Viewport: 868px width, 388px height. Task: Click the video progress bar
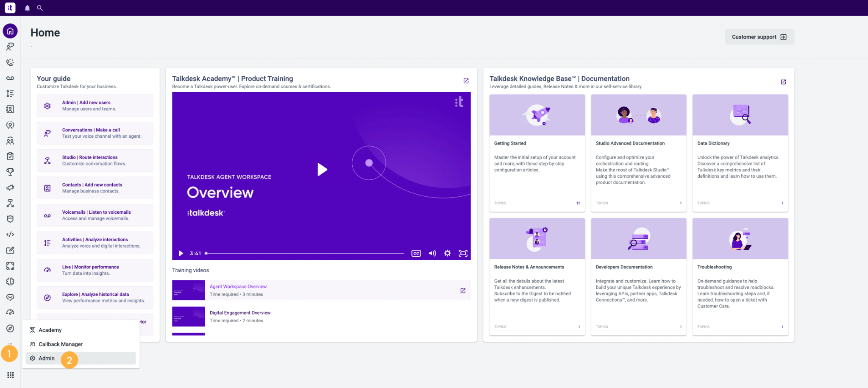304,253
